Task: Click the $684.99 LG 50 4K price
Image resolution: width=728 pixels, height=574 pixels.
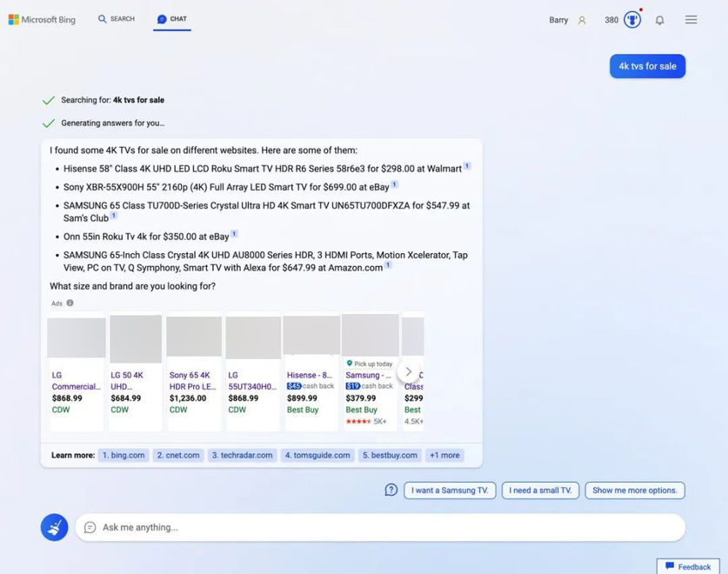Action: click(x=125, y=398)
